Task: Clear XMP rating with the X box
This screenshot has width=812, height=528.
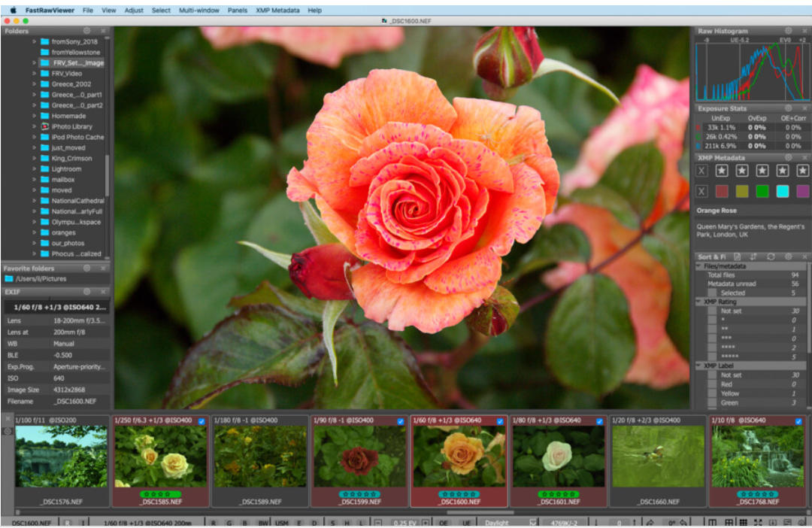Action: click(701, 171)
